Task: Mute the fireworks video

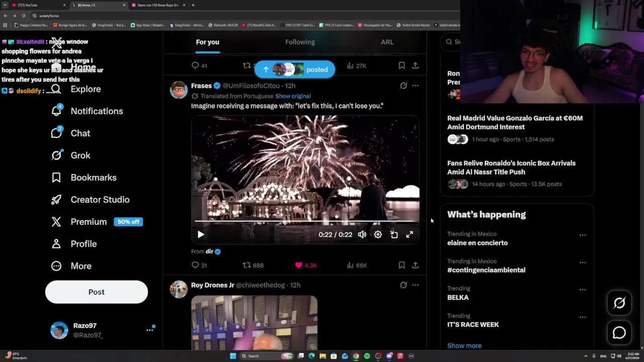Action: click(x=362, y=234)
